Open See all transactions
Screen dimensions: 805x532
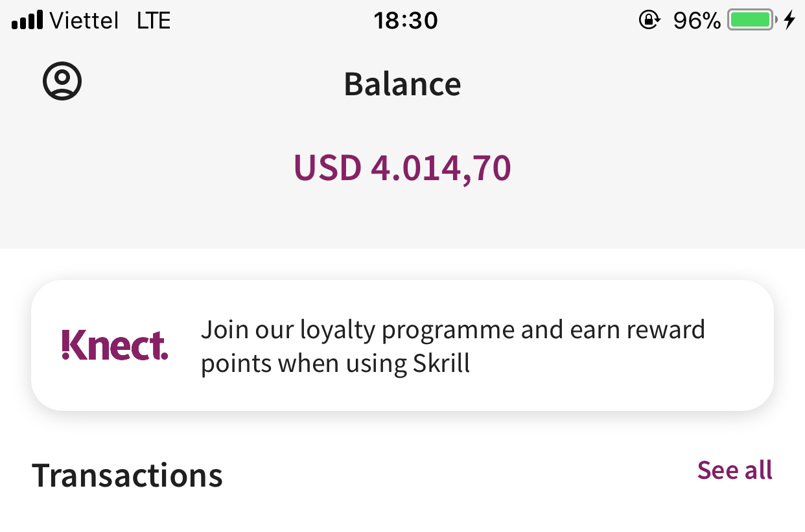point(734,470)
